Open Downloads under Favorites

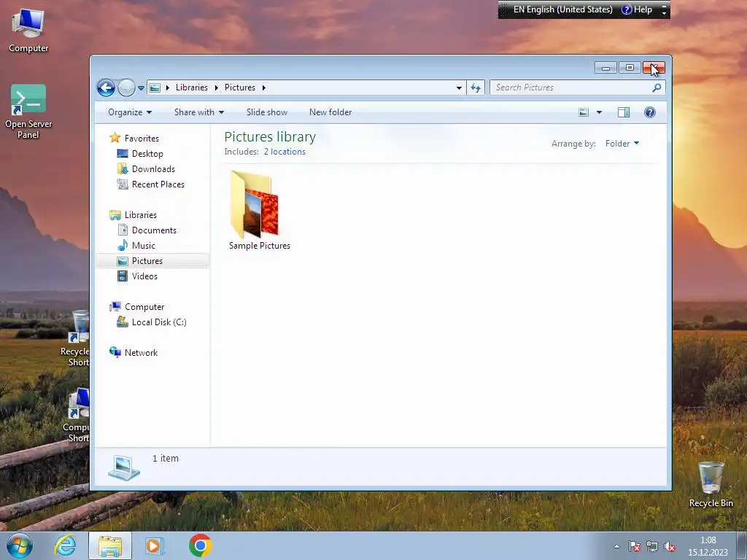click(153, 169)
